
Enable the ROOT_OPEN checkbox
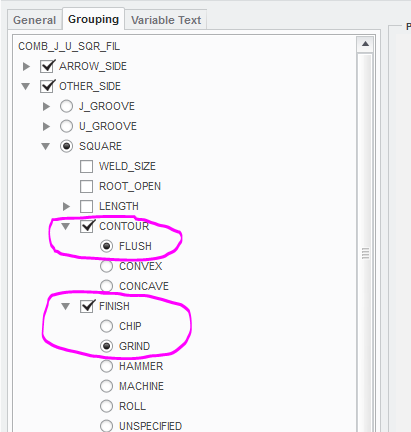86,186
